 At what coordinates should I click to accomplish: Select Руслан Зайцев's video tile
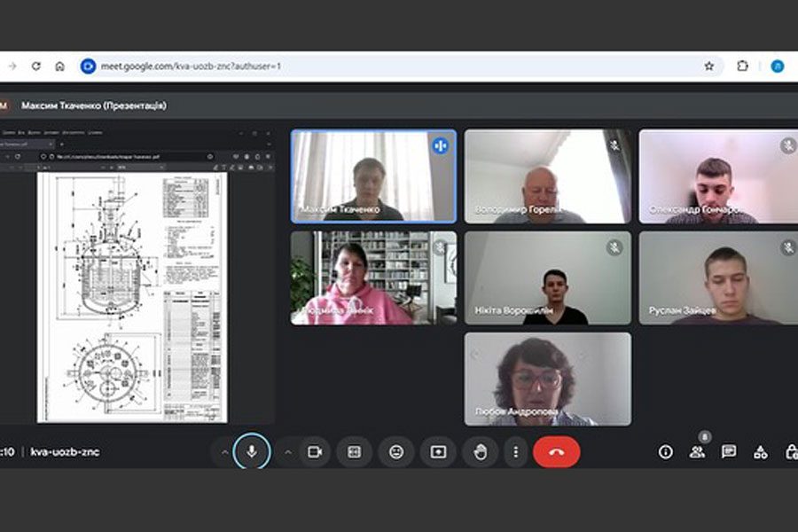pos(718,278)
